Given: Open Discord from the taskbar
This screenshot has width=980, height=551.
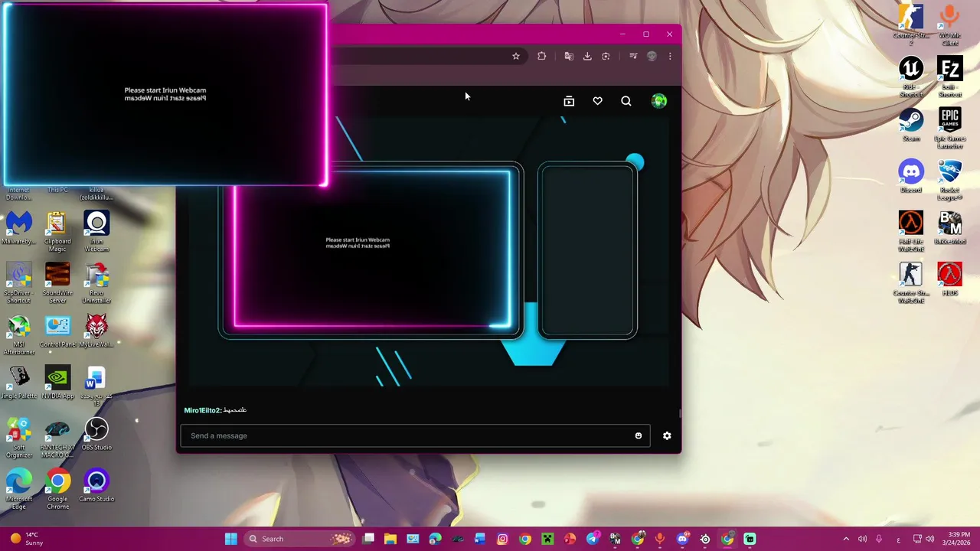Looking at the screenshot, I should (682, 539).
